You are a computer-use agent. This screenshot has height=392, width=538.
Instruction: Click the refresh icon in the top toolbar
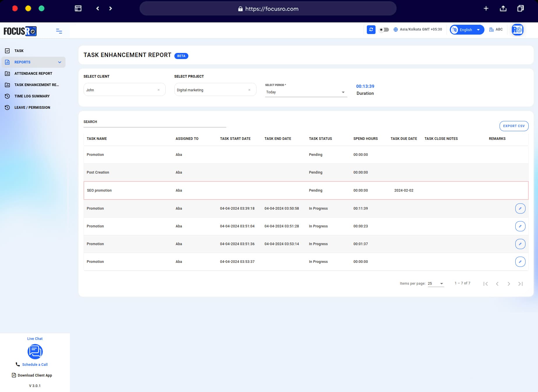371,30
